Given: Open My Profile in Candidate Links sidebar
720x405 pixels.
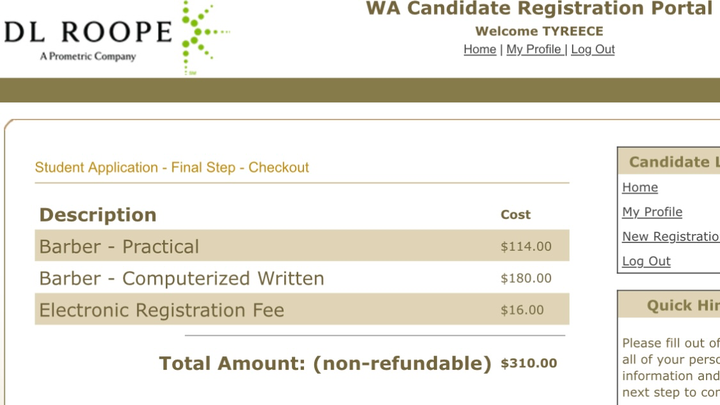Looking at the screenshot, I should point(652,212).
